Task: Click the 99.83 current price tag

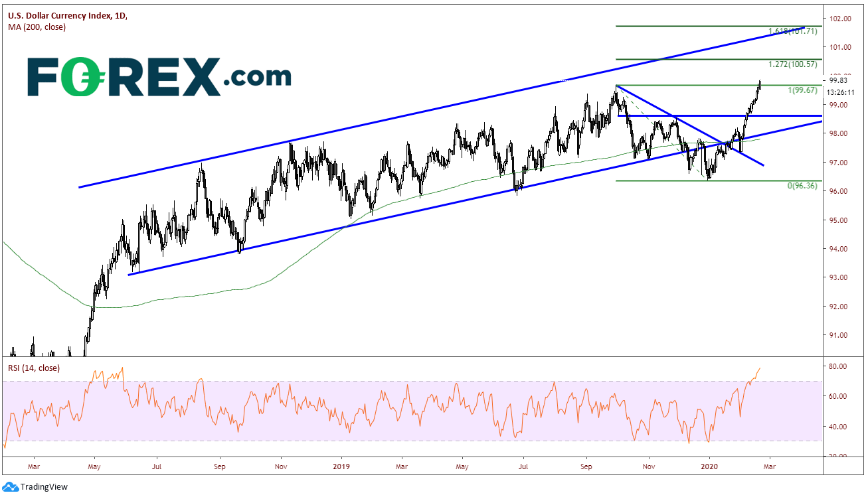Action: coord(838,80)
